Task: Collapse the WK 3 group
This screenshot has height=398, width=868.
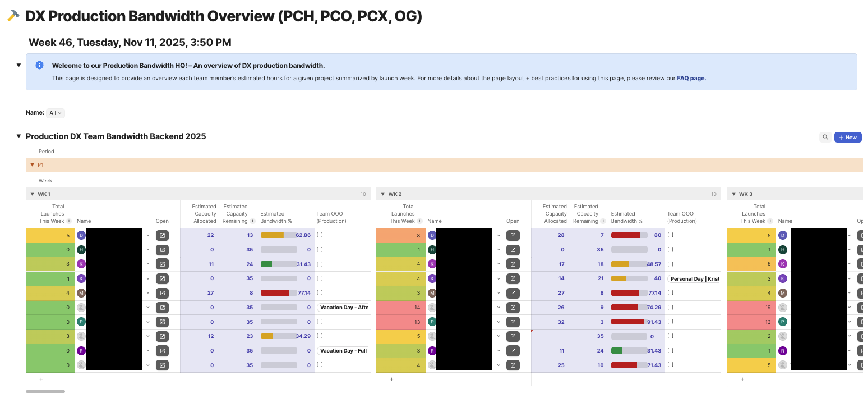Action: [x=733, y=194]
